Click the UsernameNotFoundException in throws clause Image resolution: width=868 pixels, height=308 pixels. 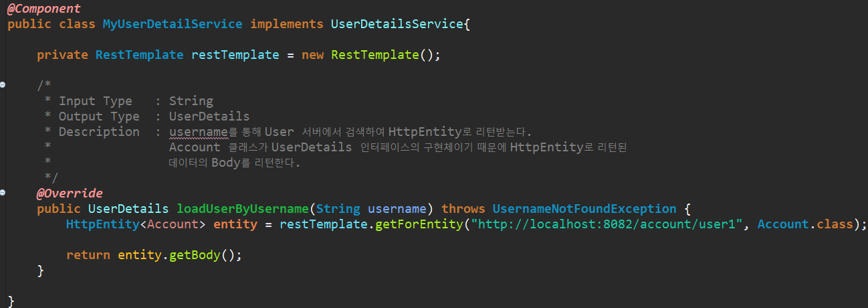[x=584, y=209]
